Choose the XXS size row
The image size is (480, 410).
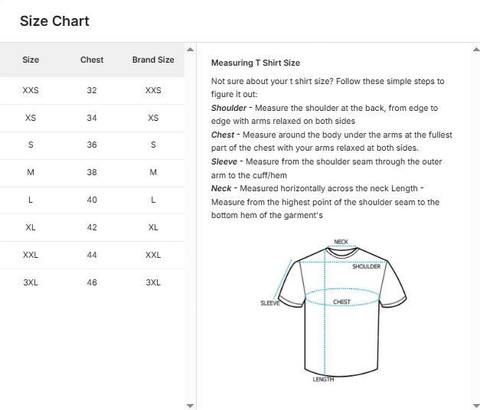coord(92,90)
